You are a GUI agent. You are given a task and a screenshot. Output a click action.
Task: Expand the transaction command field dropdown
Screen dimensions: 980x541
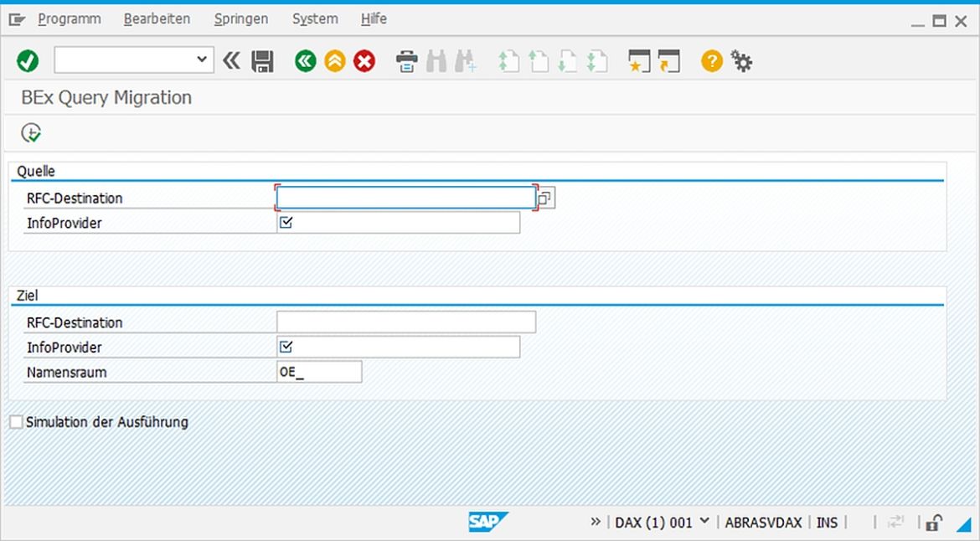[x=201, y=59]
